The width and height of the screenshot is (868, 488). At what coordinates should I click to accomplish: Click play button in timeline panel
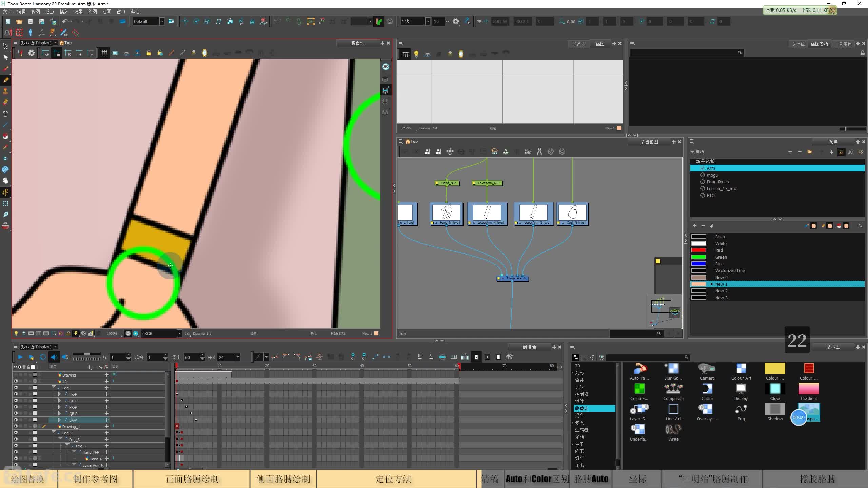(x=19, y=356)
